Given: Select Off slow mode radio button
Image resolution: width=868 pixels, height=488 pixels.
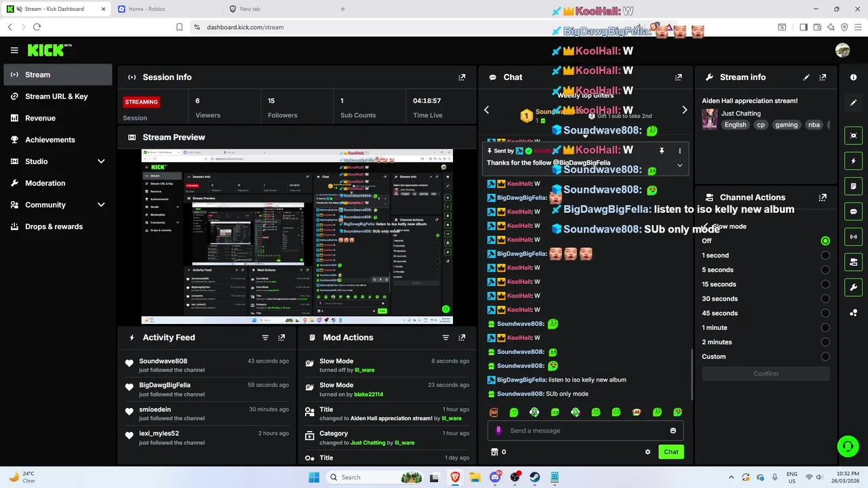Looking at the screenshot, I should pyautogui.click(x=825, y=241).
